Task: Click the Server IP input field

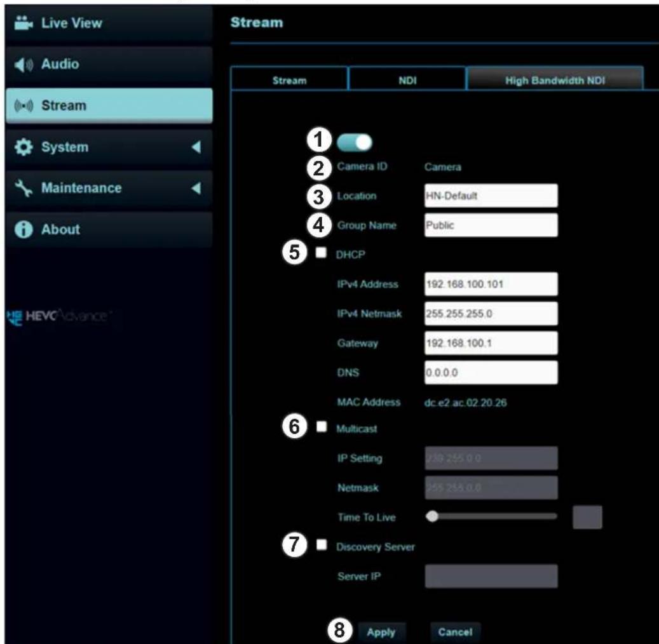Action: click(491, 576)
